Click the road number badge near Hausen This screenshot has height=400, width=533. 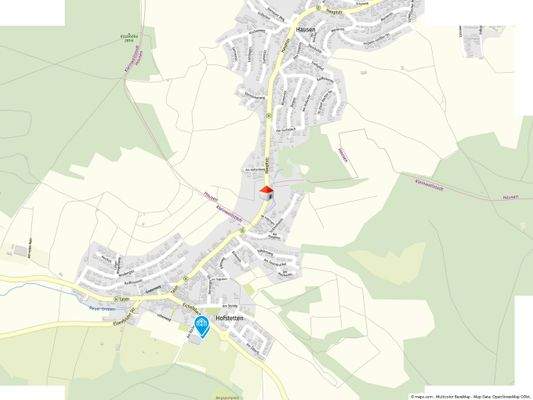tap(318, 7)
